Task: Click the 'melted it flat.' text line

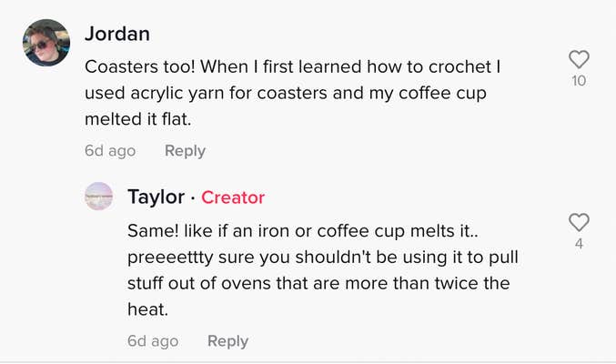Action: 146,118
